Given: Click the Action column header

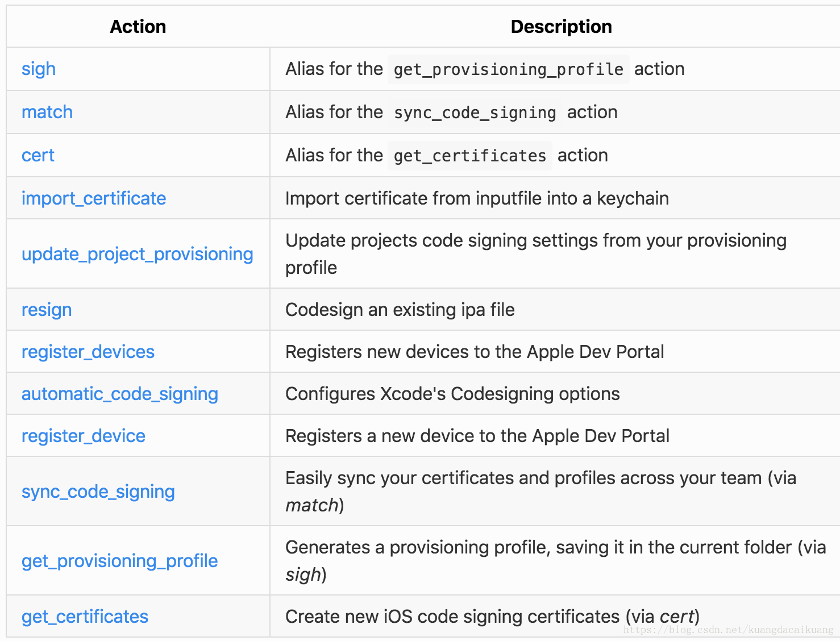Looking at the screenshot, I should point(138,27).
